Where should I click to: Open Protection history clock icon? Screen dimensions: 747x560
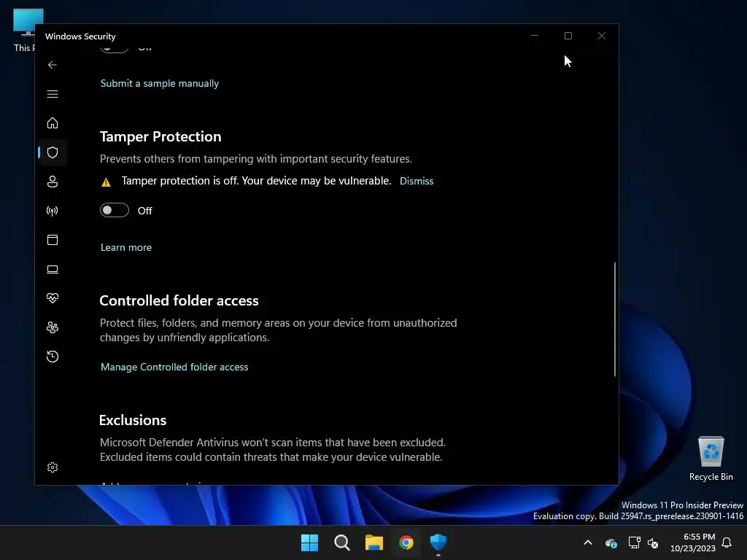[53, 357]
